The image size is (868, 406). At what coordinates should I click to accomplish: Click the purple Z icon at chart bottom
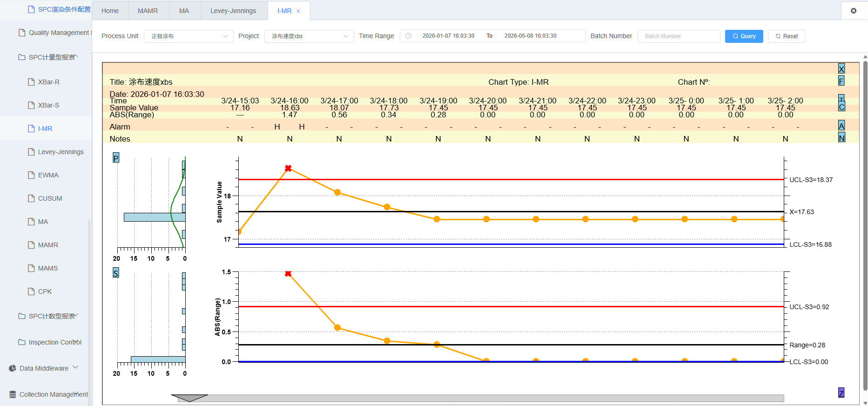point(841,393)
